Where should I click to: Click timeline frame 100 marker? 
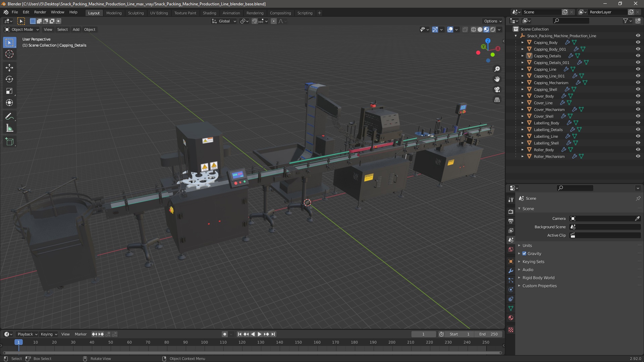(204, 342)
